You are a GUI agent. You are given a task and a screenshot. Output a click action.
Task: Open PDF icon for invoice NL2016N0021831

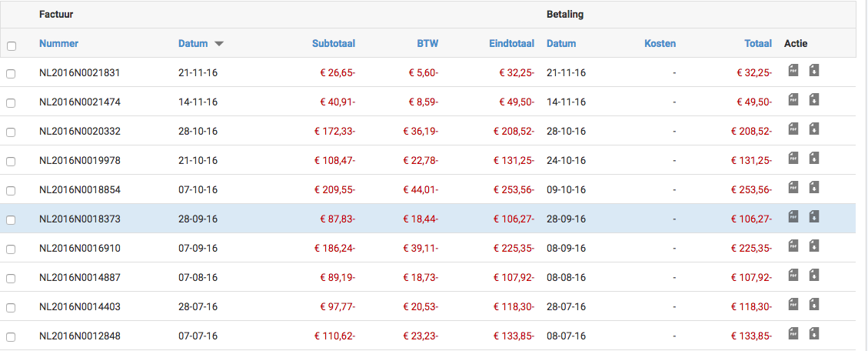(x=793, y=70)
